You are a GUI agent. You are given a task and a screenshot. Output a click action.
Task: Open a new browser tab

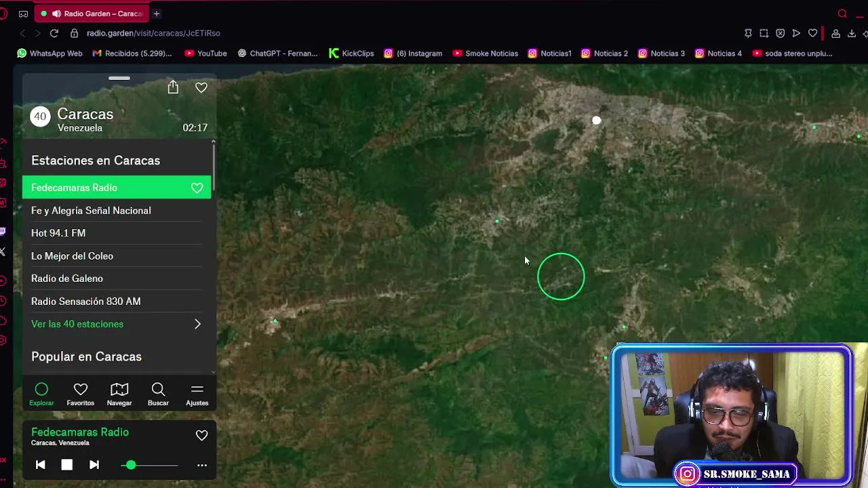pyautogui.click(x=156, y=14)
